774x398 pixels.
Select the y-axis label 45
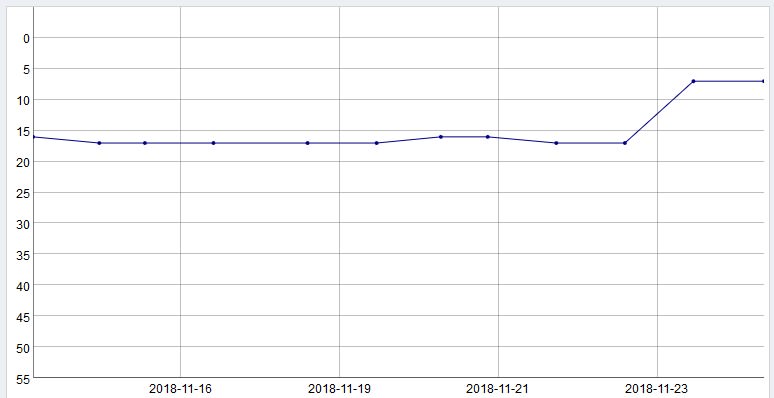(x=24, y=317)
